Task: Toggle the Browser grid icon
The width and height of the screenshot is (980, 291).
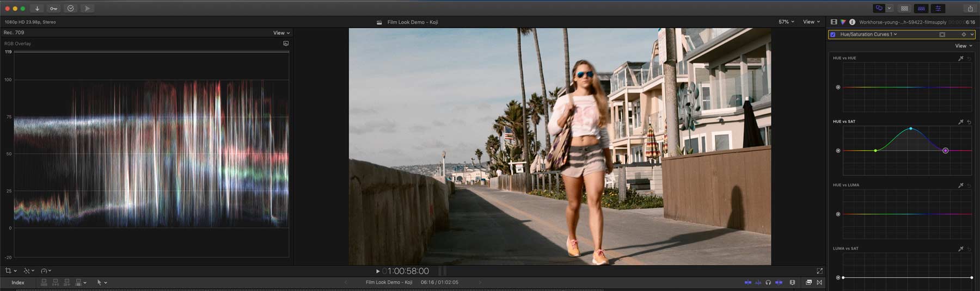Action: [x=904, y=9]
